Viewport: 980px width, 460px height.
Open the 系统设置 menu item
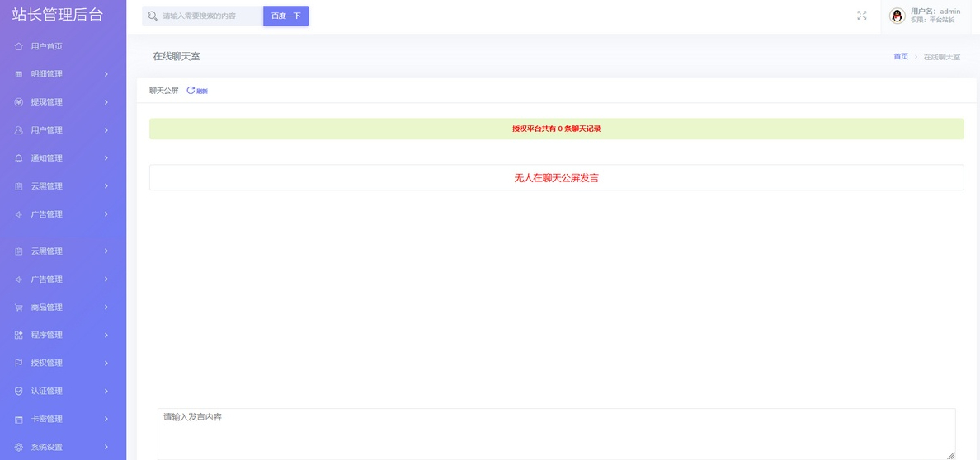[47, 447]
